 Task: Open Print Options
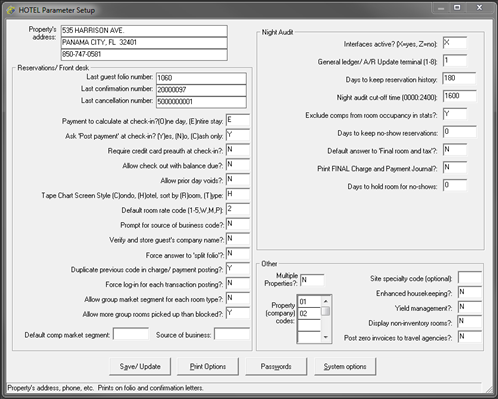pyautogui.click(x=208, y=367)
